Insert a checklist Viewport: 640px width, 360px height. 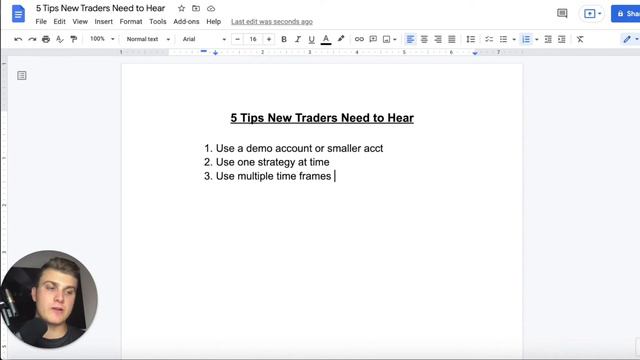pos(489,39)
